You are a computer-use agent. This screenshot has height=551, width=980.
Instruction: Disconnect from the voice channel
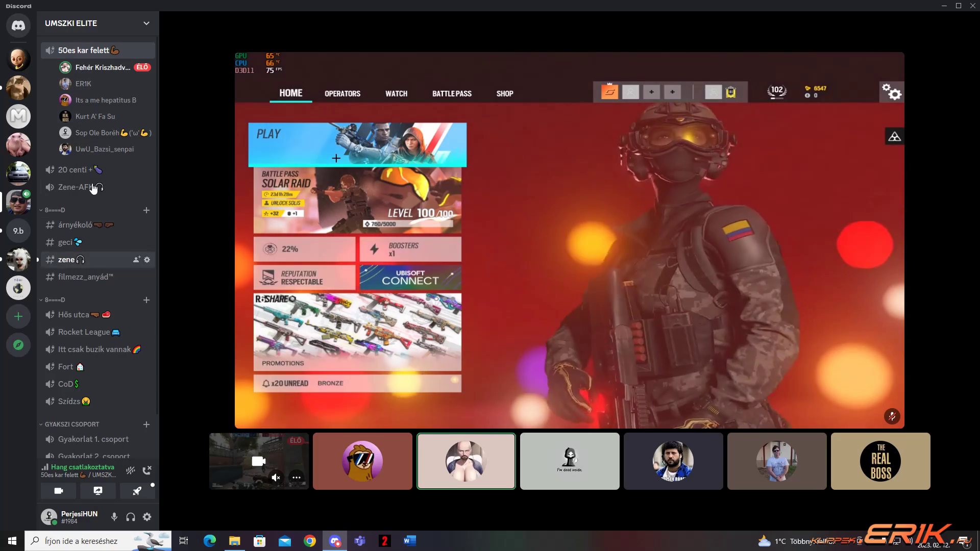point(147,470)
